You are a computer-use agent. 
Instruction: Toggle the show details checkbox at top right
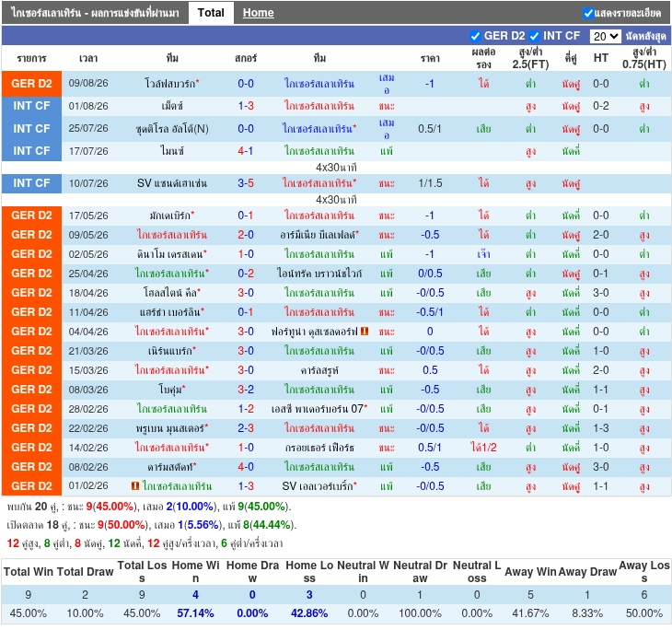(588, 13)
